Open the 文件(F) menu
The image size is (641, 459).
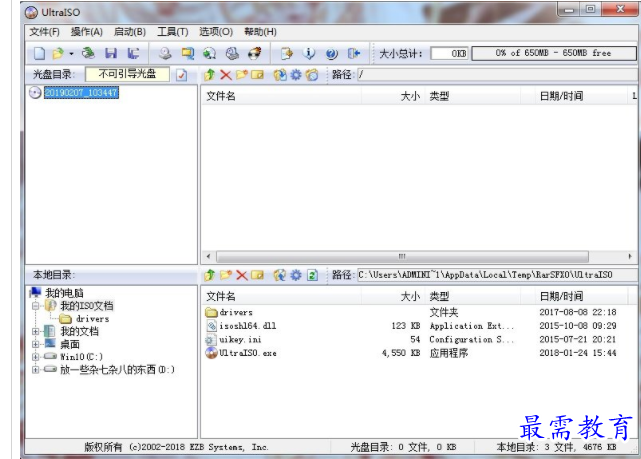click(x=44, y=32)
